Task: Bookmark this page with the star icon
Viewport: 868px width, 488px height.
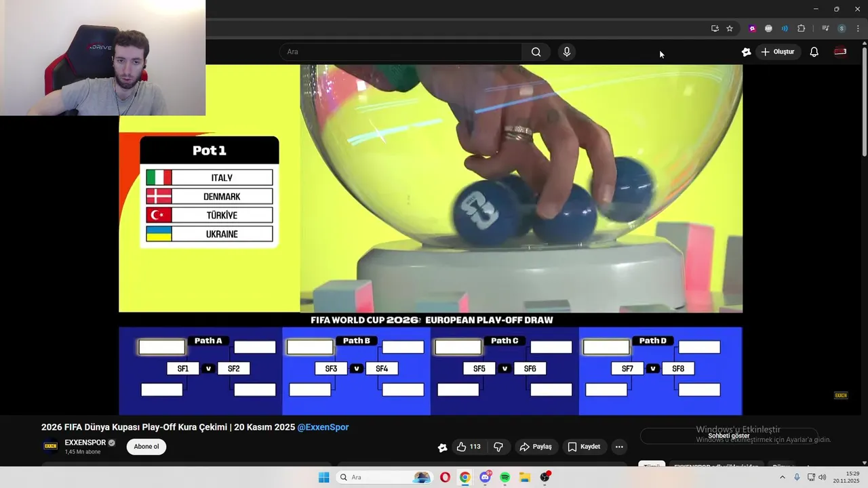Action: point(730,28)
